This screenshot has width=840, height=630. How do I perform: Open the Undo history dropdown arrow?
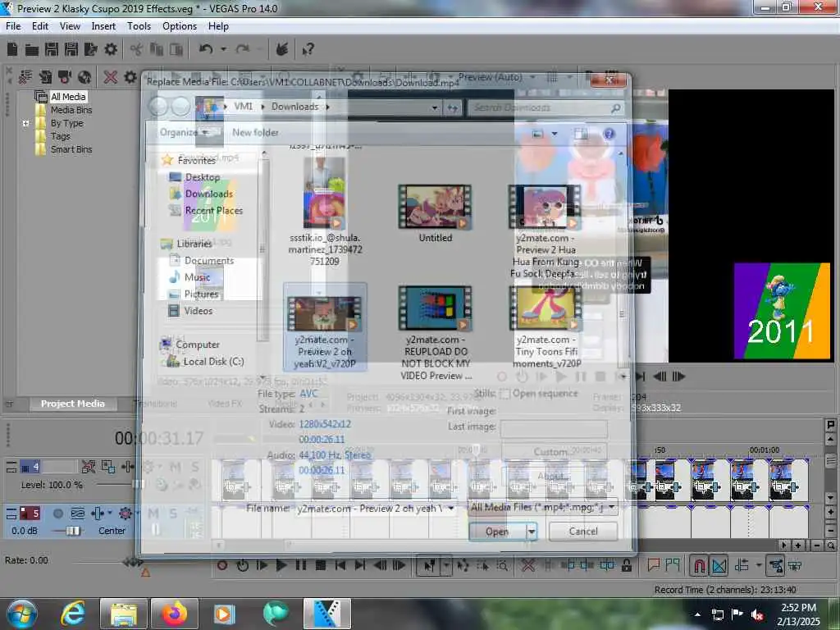pyautogui.click(x=223, y=49)
